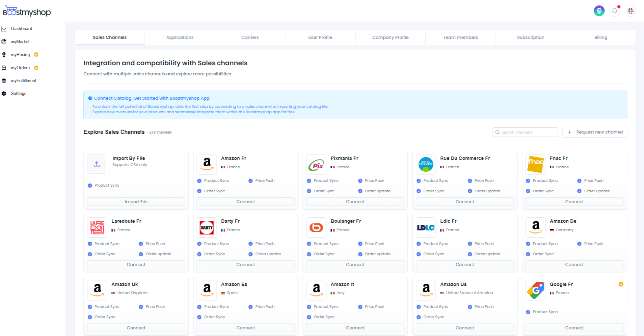Connect the Fnac Fr channel
The image size is (644, 336).
coord(574,201)
